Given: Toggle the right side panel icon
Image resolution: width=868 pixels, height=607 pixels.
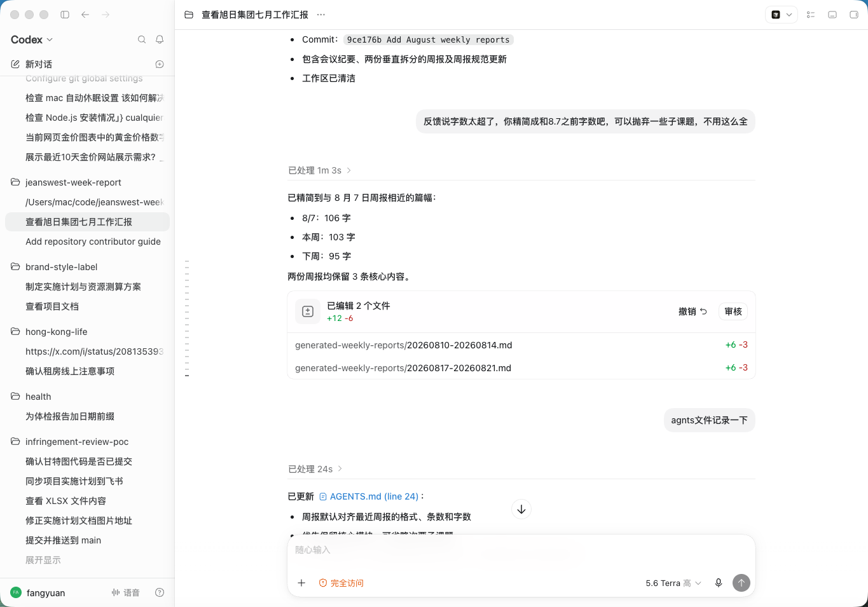Looking at the screenshot, I should pos(854,15).
